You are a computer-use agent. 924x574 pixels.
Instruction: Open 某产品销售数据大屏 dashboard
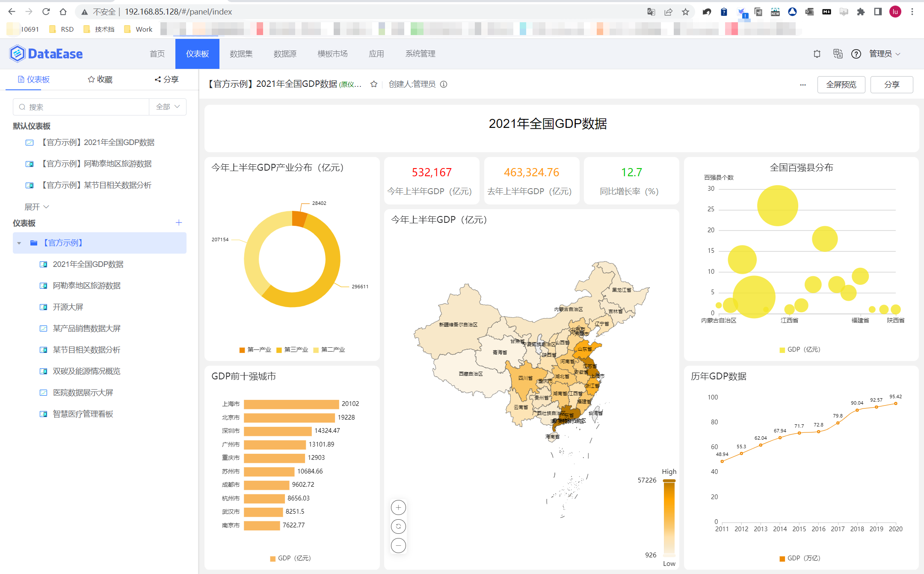click(x=86, y=328)
